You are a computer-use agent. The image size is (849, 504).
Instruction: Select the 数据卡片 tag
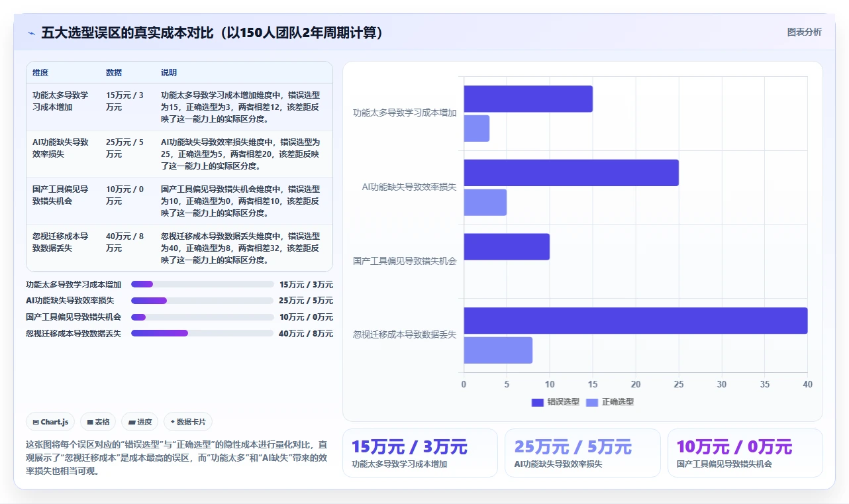pos(188,422)
